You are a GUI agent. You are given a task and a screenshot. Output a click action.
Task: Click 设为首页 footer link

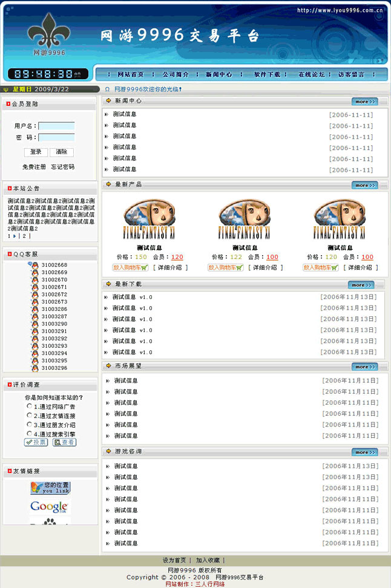point(174,560)
